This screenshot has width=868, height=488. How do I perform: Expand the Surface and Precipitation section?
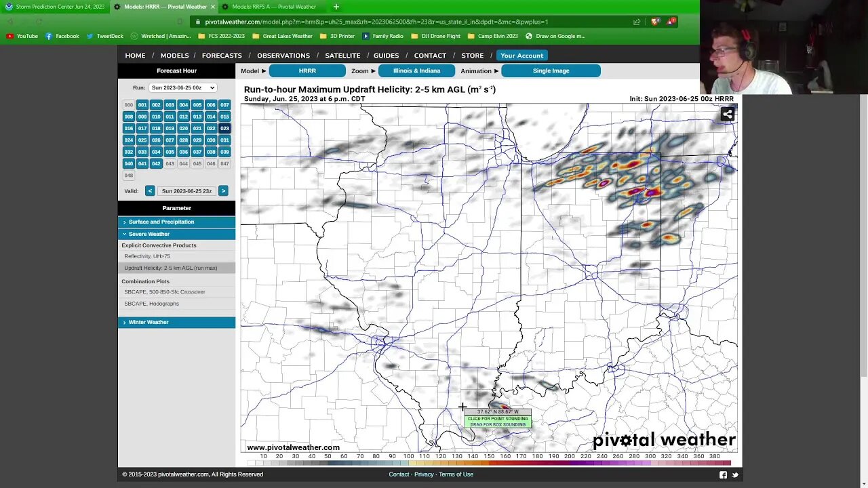(x=176, y=222)
